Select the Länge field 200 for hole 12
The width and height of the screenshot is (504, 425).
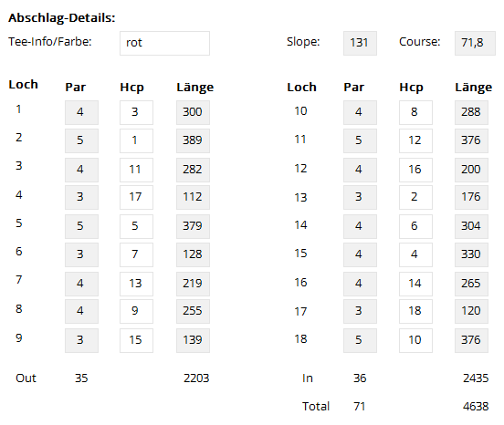(471, 170)
